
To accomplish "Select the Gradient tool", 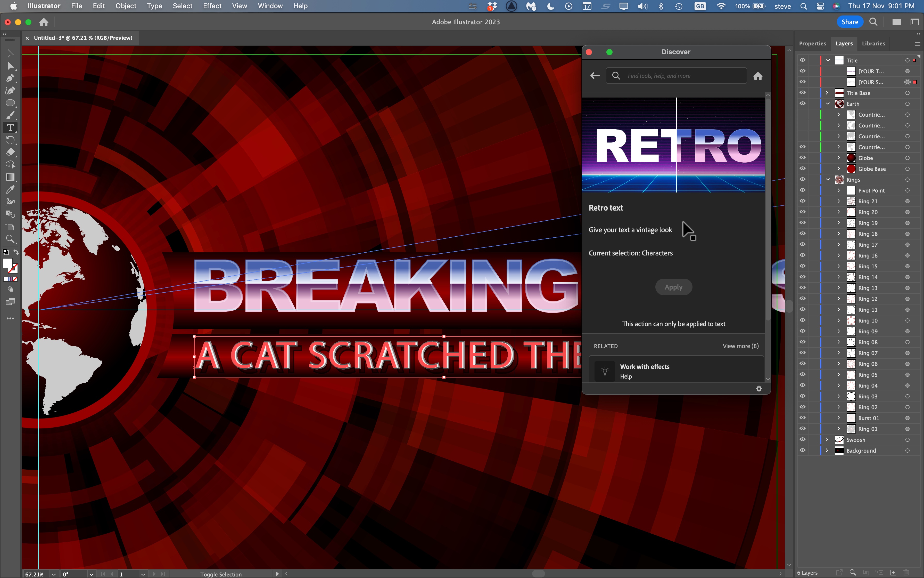I will click(x=10, y=177).
